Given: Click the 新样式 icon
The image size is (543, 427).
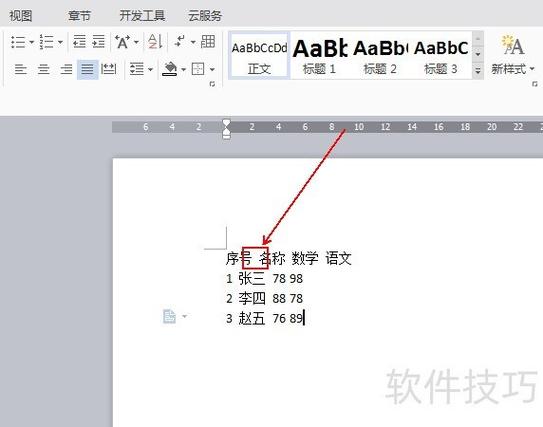Looking at the screenshot, I should pyautogui.click(x=513, y=45).
